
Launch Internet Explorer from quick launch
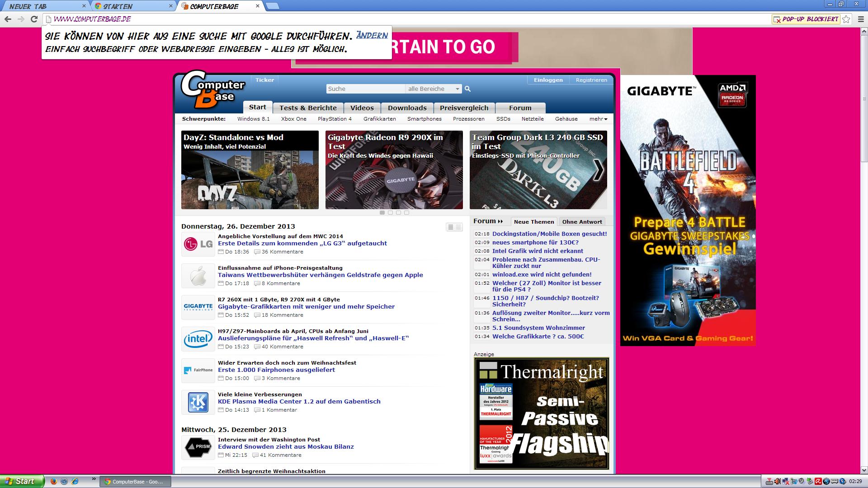(x=75, y=481)
